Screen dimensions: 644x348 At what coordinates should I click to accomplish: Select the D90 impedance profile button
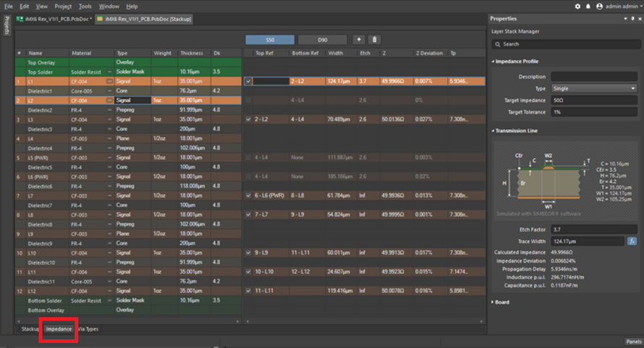pyautogui.click(x=321, y=39)
